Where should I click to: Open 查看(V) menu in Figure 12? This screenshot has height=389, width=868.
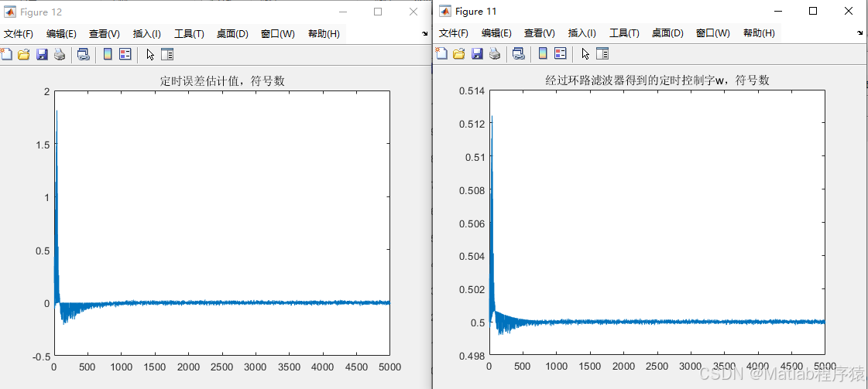(105, 34)
